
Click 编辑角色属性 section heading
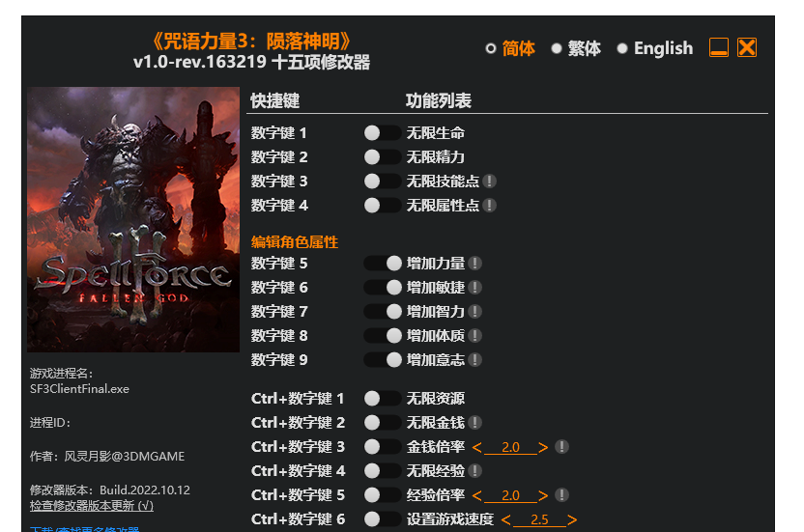295,242
